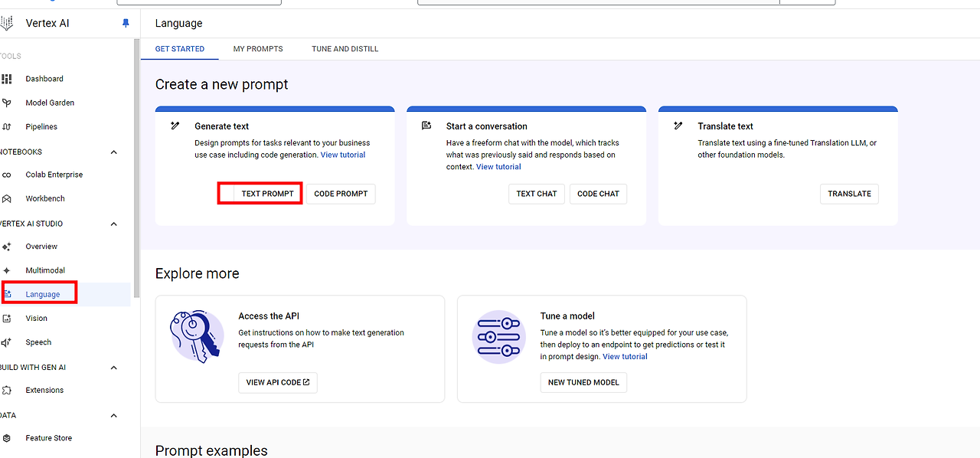The height and width of the screenshot is (458, 980).
Task: Select Multimodal in the sidebar
Action: coord(45,270)
